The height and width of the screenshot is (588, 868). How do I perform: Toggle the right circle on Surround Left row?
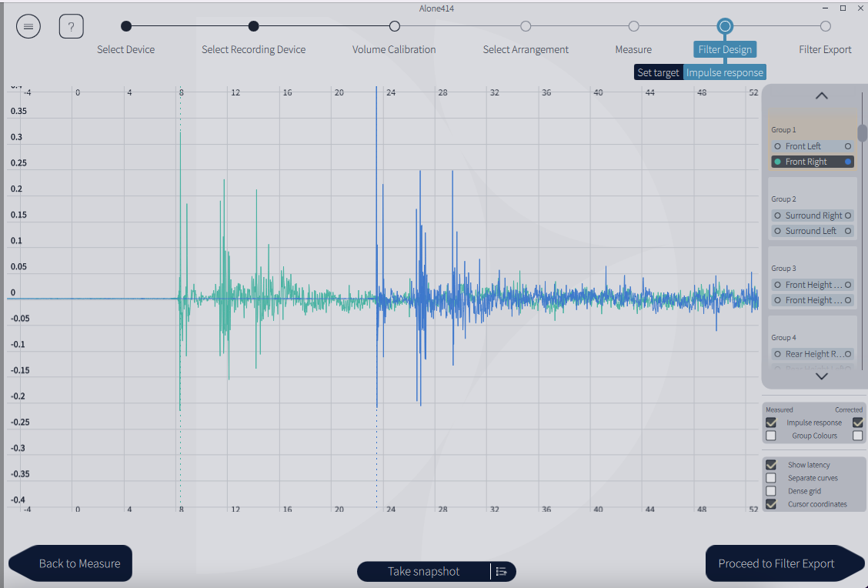coord(848,231)
